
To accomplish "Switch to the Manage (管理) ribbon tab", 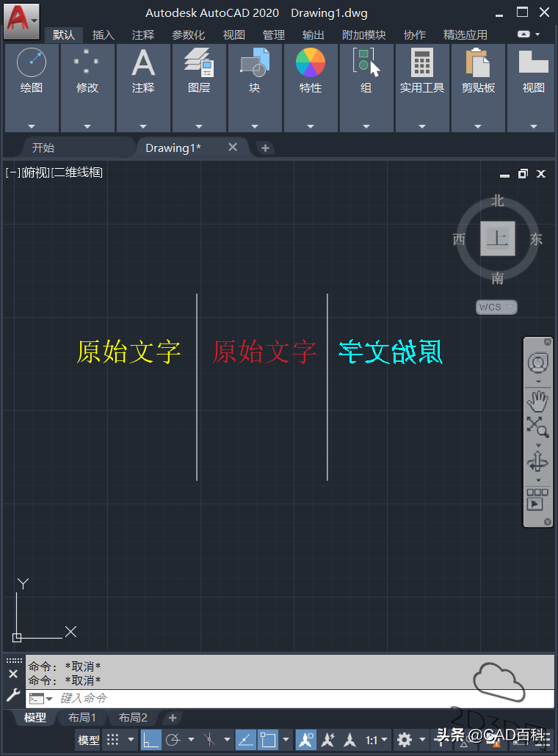I will tap(273, 34).
